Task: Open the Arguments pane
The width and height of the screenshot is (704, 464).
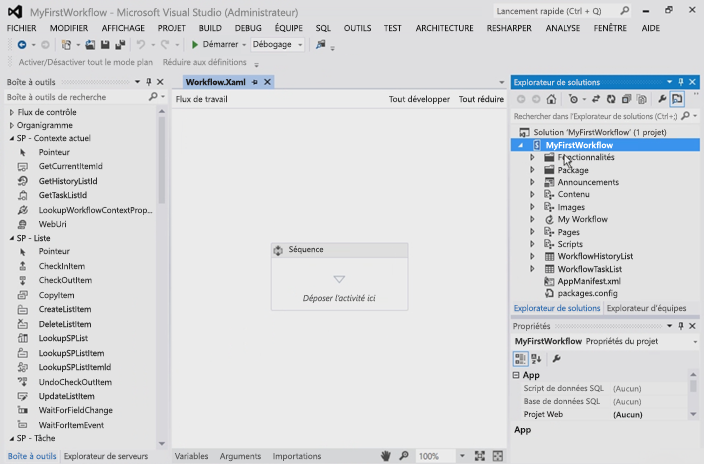Action: (x=240, y=456)
